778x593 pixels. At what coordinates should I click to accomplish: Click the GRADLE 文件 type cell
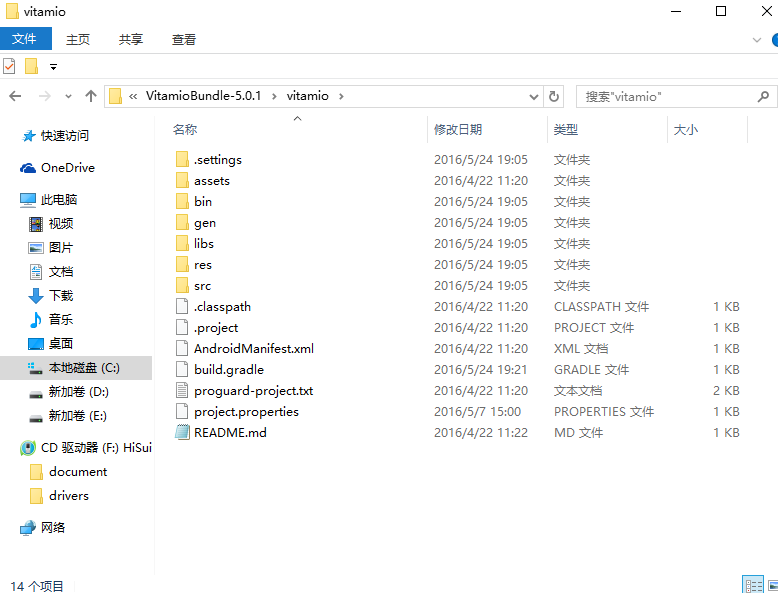coord(591,370)
